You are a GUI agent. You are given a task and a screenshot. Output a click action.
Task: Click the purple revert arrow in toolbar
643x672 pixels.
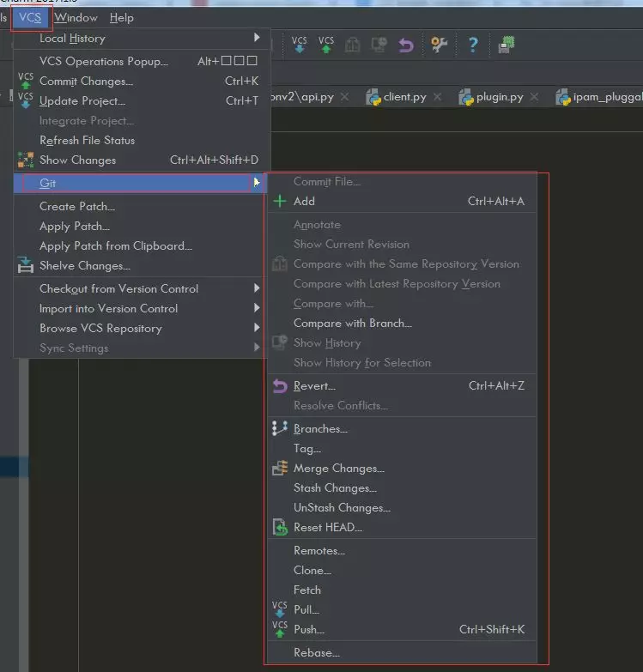tap(405, 45)
